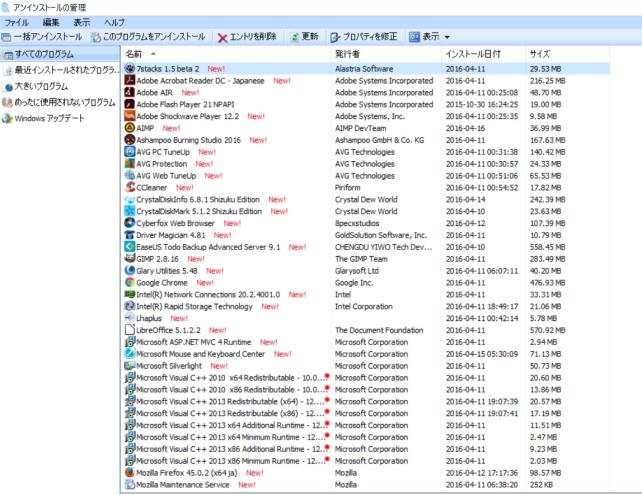Click the Ashampoo Burning Studio 2016 icon
Image resolution: width=642 pixels, height=495 pixels.
coord(129,140)
